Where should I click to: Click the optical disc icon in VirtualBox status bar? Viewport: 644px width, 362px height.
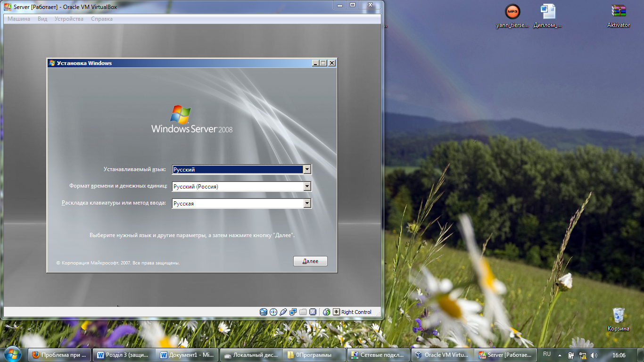(x=273, y=312)
